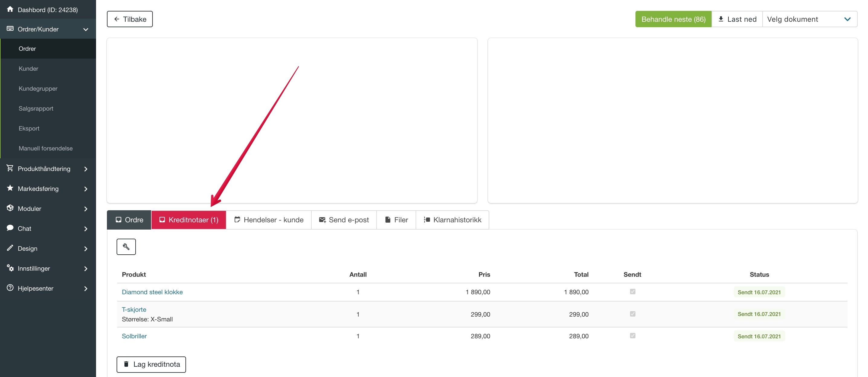Click the Markedsføring star icon

coord(10,188)
